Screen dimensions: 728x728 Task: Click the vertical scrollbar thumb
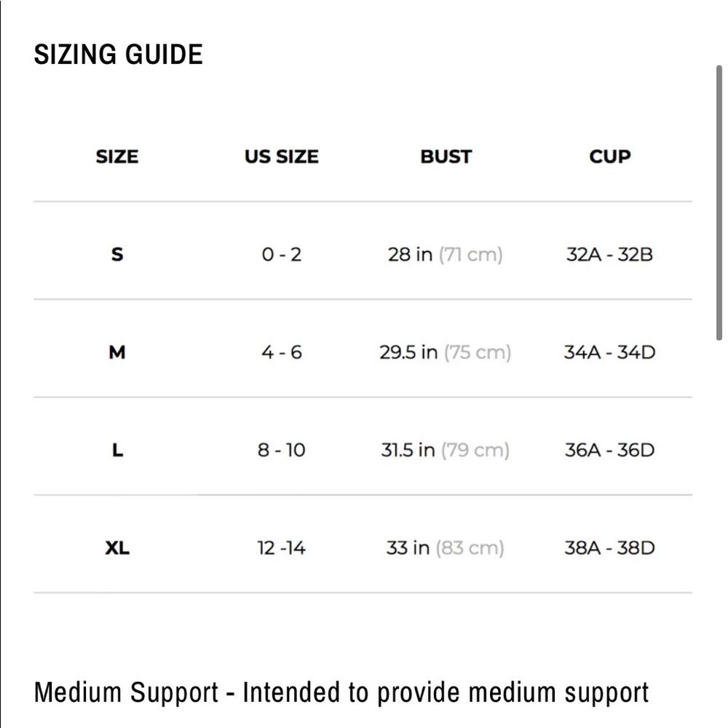pos(719,203)
